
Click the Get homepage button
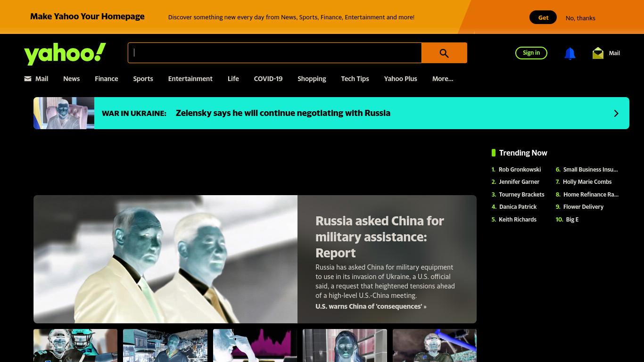pyautogui.click(x=543, y=17)
